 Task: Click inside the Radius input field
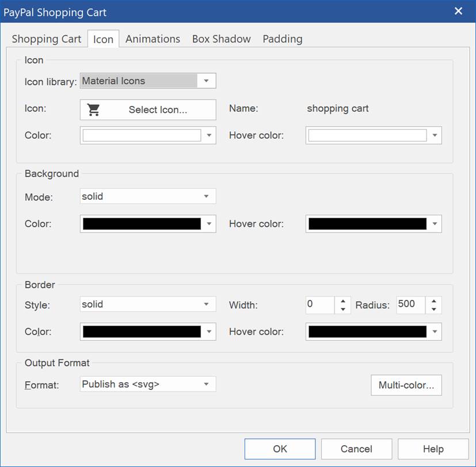click(410, 305)
